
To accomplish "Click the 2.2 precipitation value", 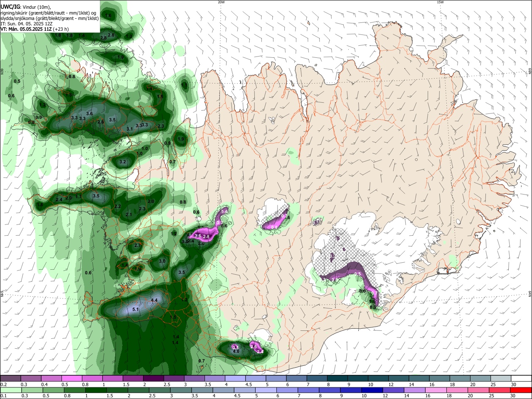I will coord(118,207).
